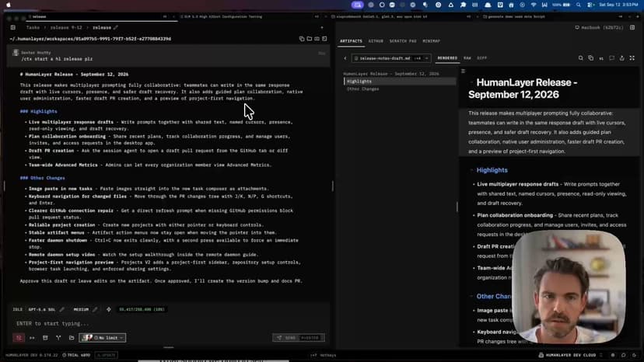Open macOS Spotlight search icon

click(x=579, y=5)
